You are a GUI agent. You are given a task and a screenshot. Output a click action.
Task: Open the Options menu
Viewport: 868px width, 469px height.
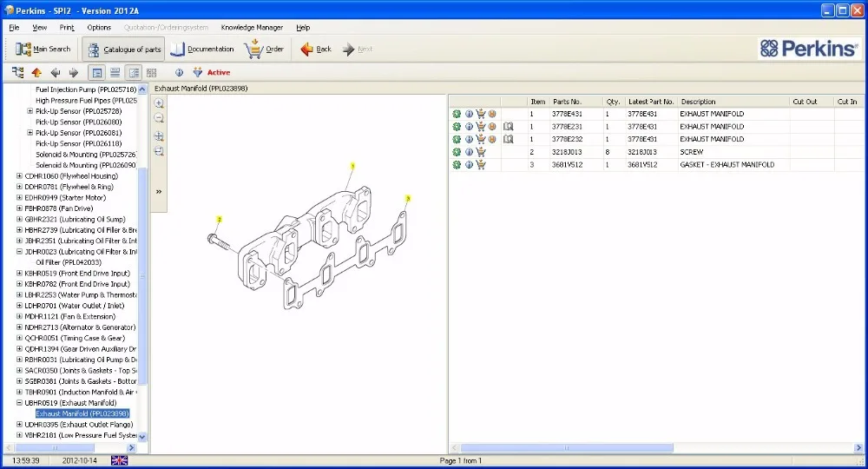pyautogui.click(x=99, y=27)
